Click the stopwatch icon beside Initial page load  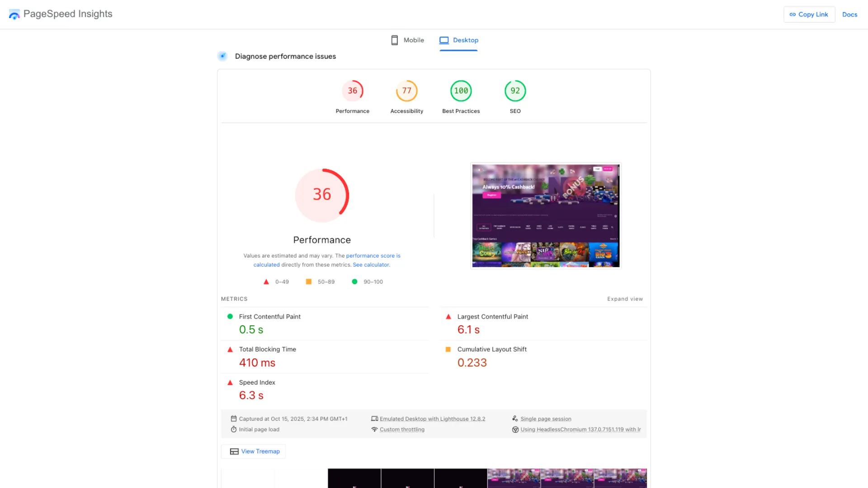point(234,429)
